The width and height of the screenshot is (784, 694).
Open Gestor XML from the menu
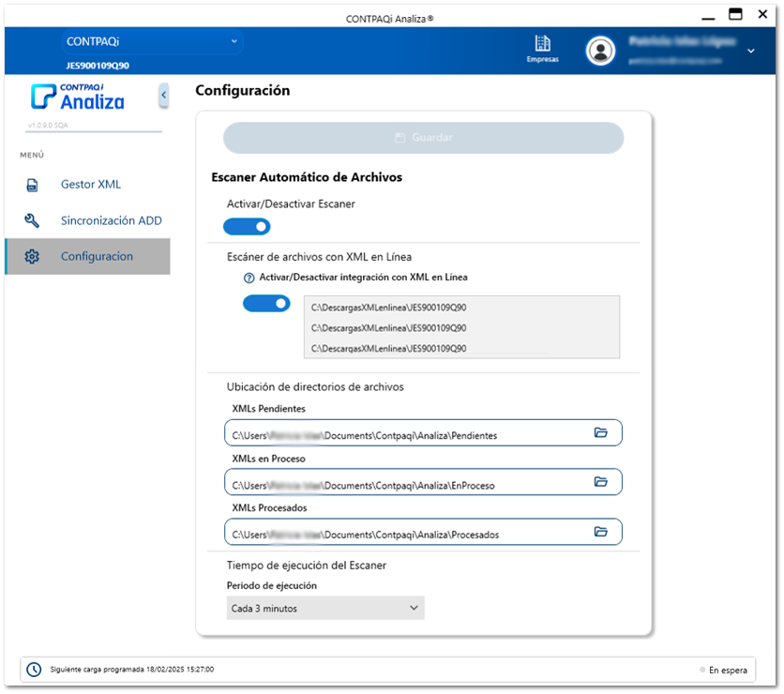pyautogui.click(x=90, y=185)
